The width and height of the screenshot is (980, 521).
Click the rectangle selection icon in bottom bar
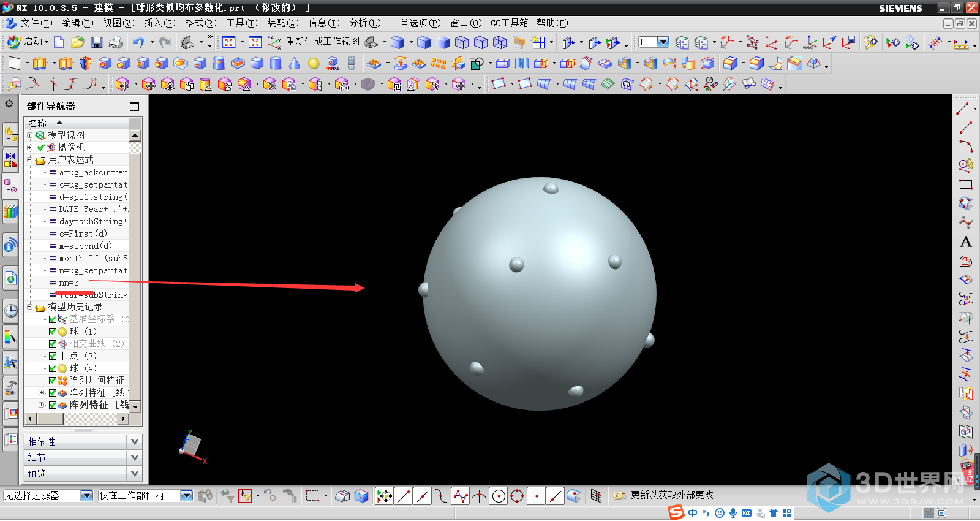pos(312,496)
